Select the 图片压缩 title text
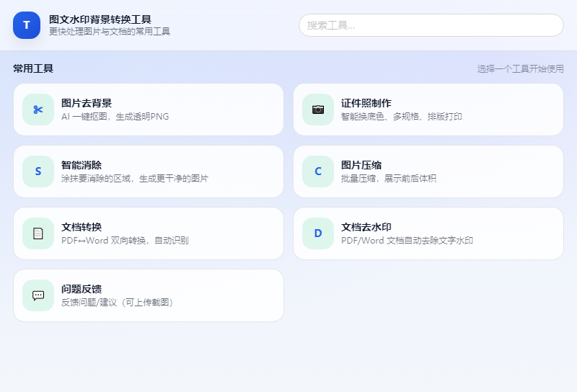 click(x=361, y=165)
